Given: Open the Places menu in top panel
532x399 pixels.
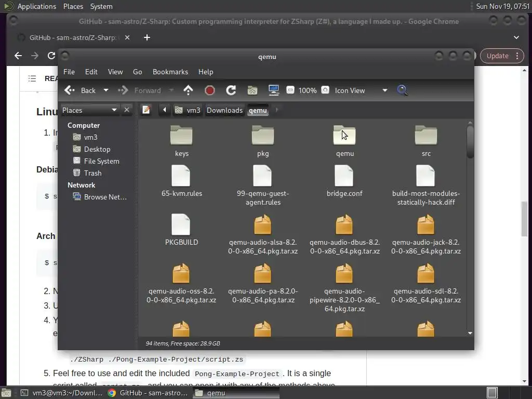Looking at the screenshot, I should coord(73,6).
